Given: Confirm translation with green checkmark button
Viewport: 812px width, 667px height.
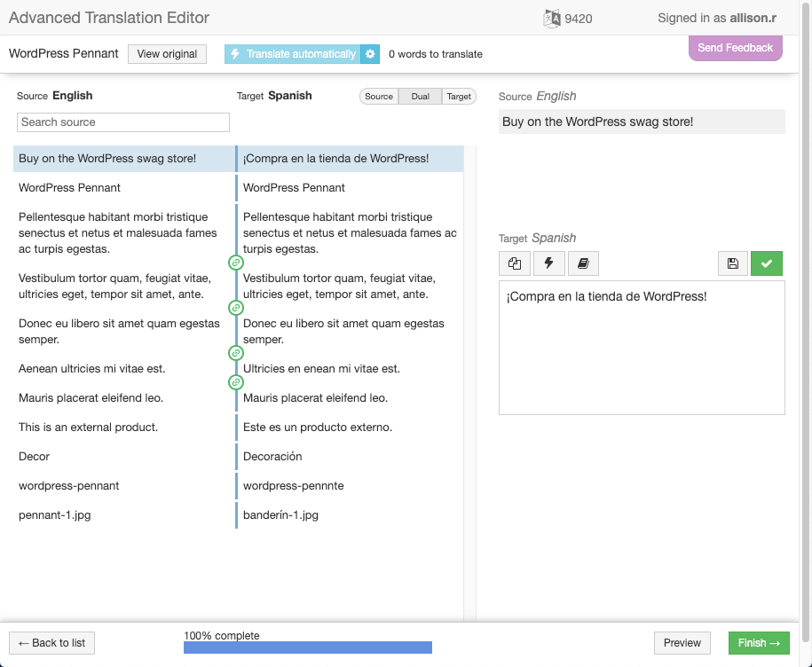Looking at the screenshot, I should pos(767,263).
